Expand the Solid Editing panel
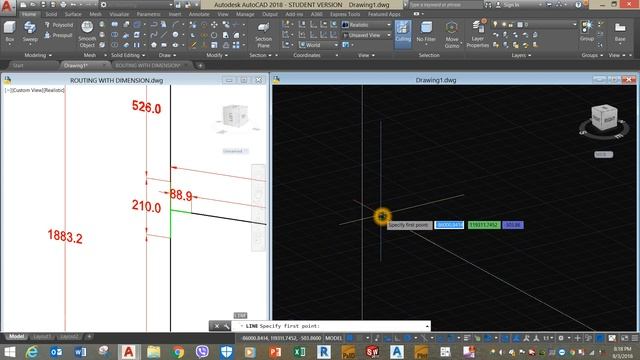Screen dimensions: 640x360 pyautogui.click(x=128, y=55)
